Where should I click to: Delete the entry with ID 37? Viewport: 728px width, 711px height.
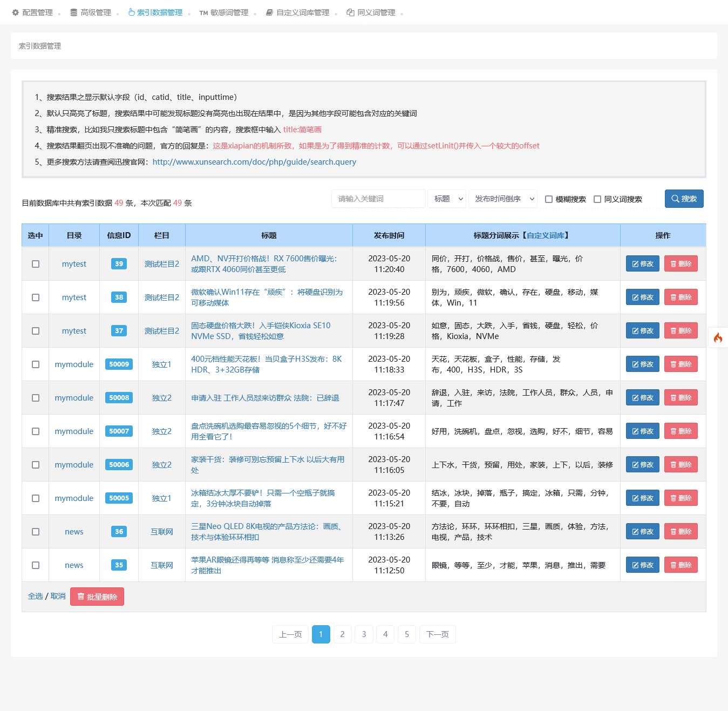point(681,331)
